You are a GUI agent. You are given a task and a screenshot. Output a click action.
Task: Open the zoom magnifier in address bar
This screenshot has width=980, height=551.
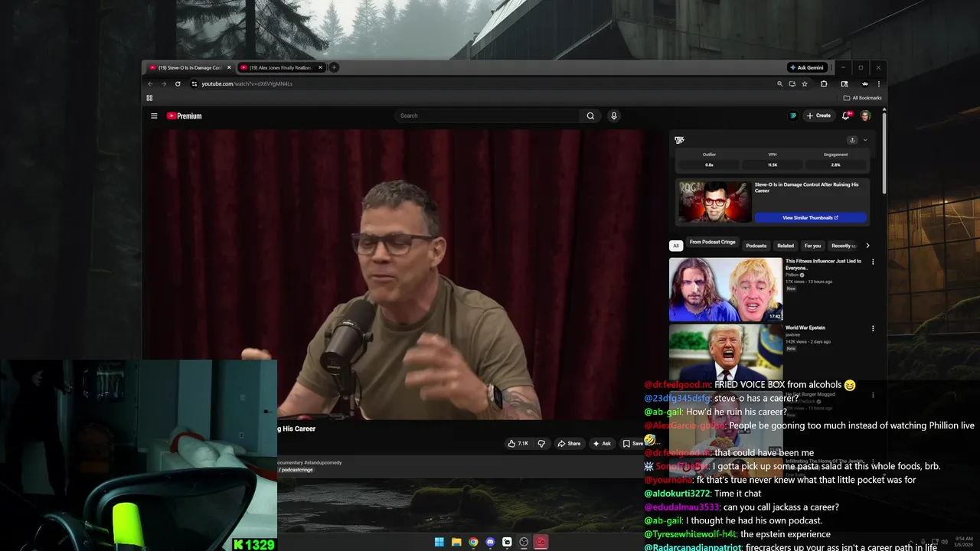(x=780, y=83)
